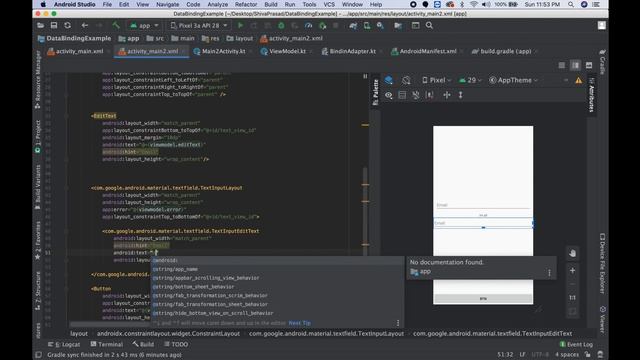
Task: Open the Refactor menu
Action: (x=246, y=4)
